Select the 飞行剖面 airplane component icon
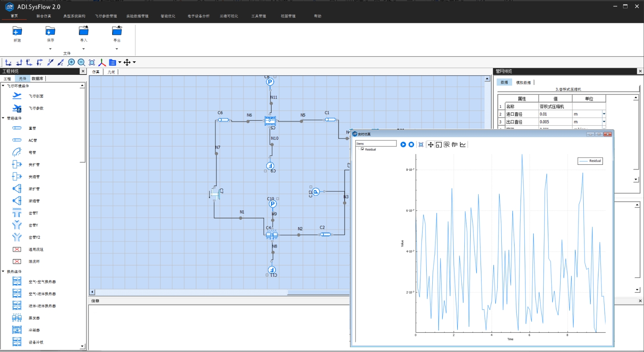This screenshot has width=644, height=352. click(x=17, y=96)
